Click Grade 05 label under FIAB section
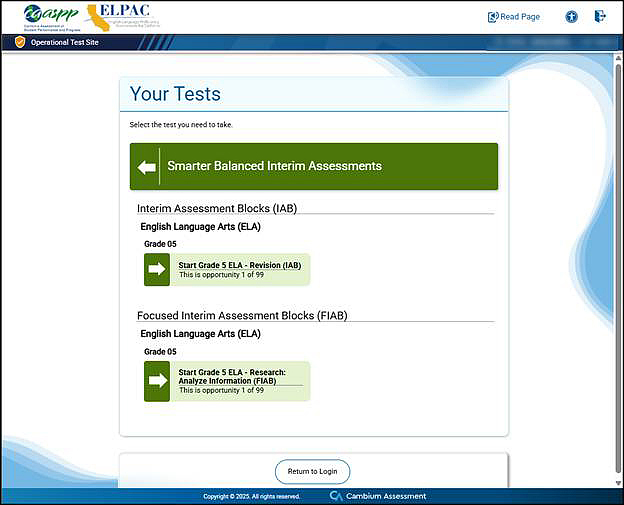 (160, 352)
